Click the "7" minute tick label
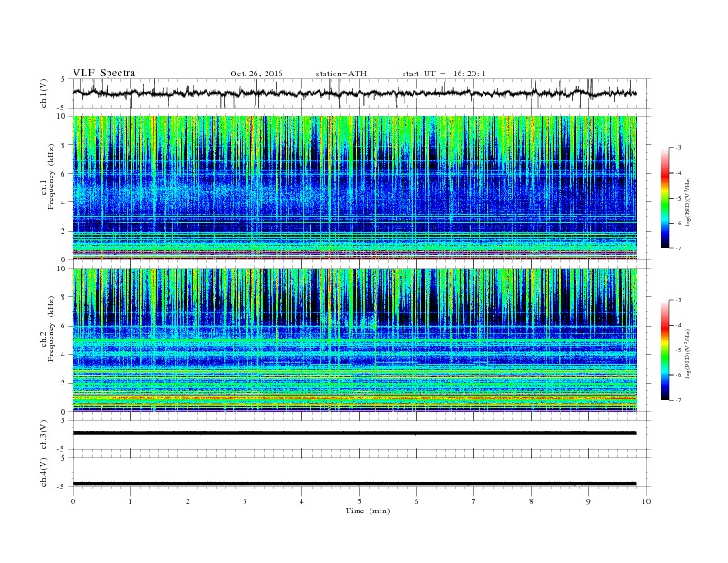This screenshot has width=728, height=563. (474, 501)
